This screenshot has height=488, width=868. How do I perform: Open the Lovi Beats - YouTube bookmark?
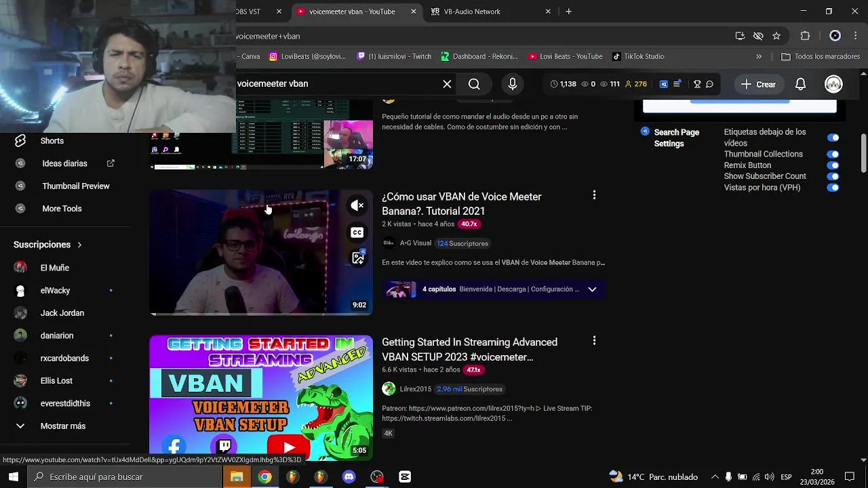click(x=566, y=56)
